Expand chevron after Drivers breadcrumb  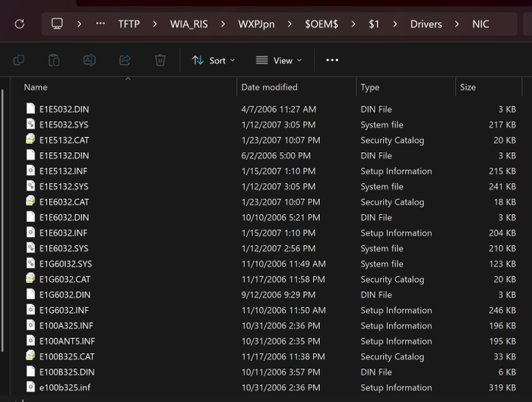point(457,24)
